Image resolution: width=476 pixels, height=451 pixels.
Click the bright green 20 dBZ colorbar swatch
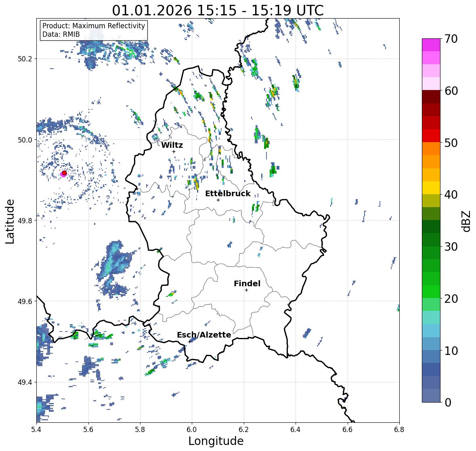coord(431,292)
